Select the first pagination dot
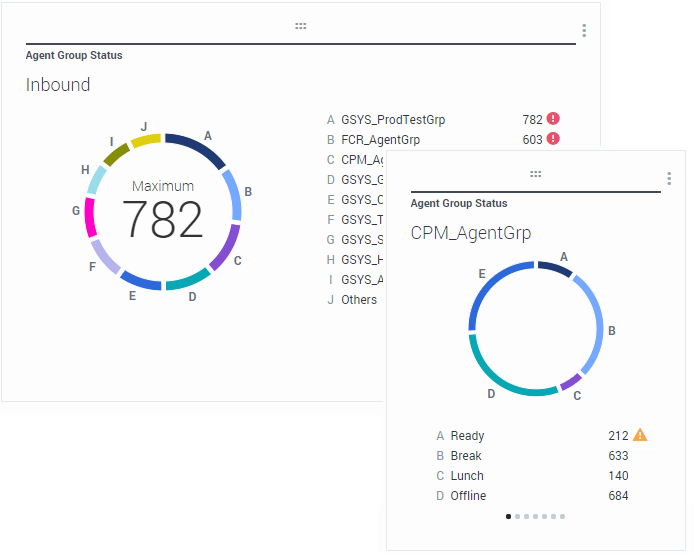The width and height of the screenshot is (694, 559). 508,517
